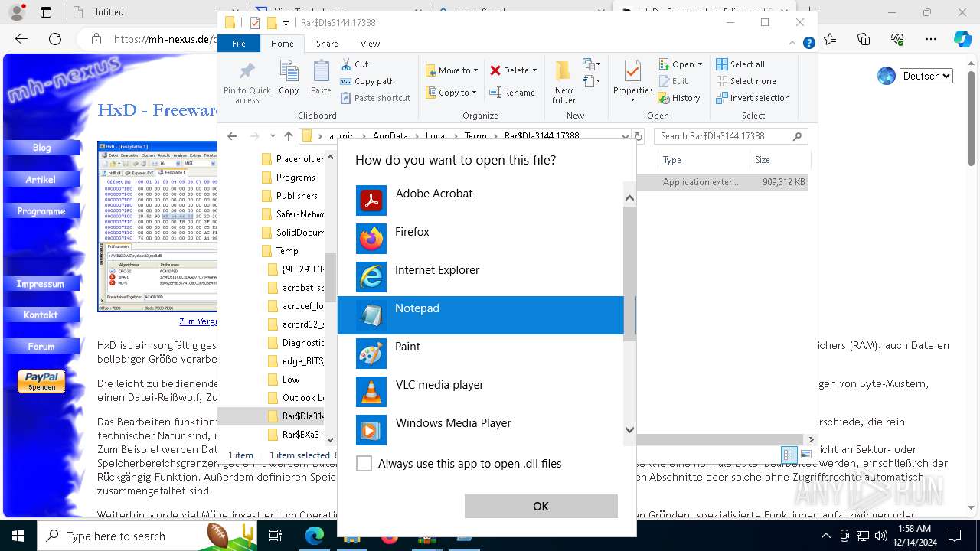Create a New folder
Image resolution: width=980 pixels, height=551 pixels.
click(x=563, y=82)
